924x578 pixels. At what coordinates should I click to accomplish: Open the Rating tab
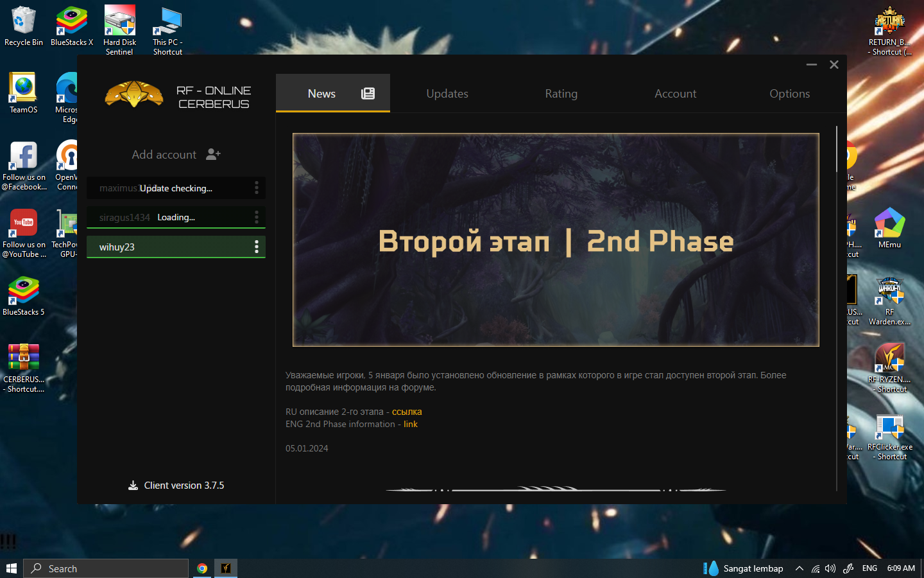pos(561,93)
